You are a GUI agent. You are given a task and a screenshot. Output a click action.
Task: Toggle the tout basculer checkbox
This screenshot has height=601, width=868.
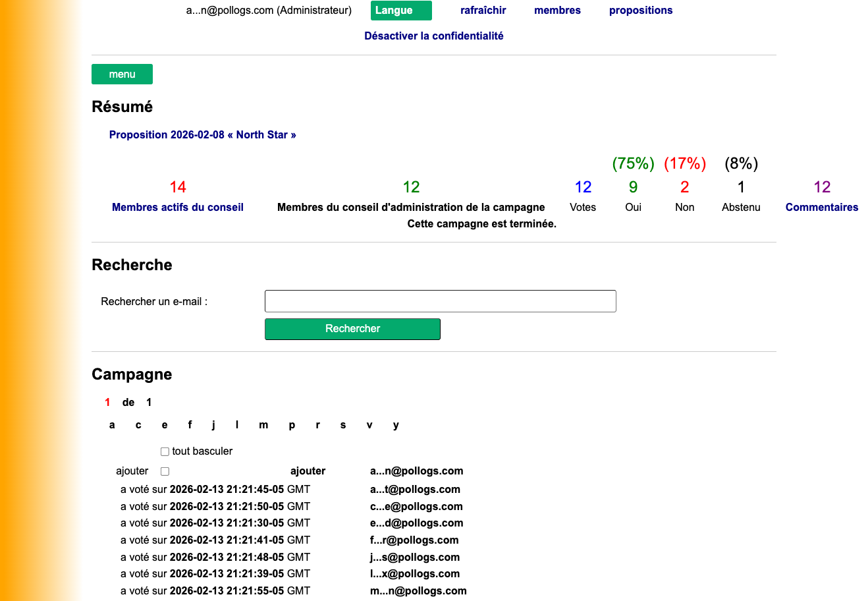pyautogui.click(x=165, y=452)
